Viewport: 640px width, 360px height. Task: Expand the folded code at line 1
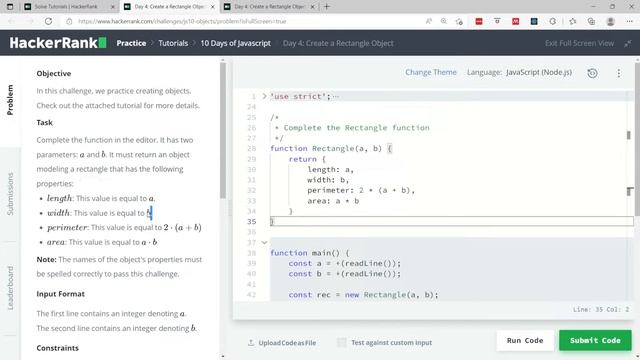(x=264, y=96)
